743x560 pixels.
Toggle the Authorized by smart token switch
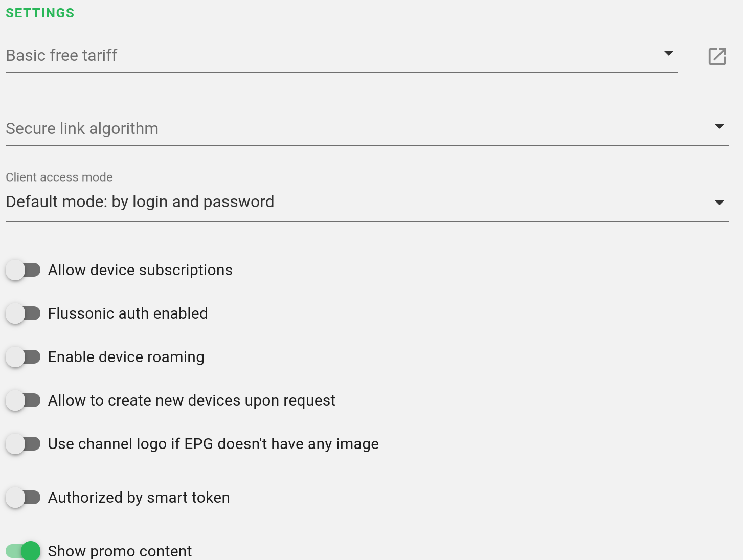(23, 498)
